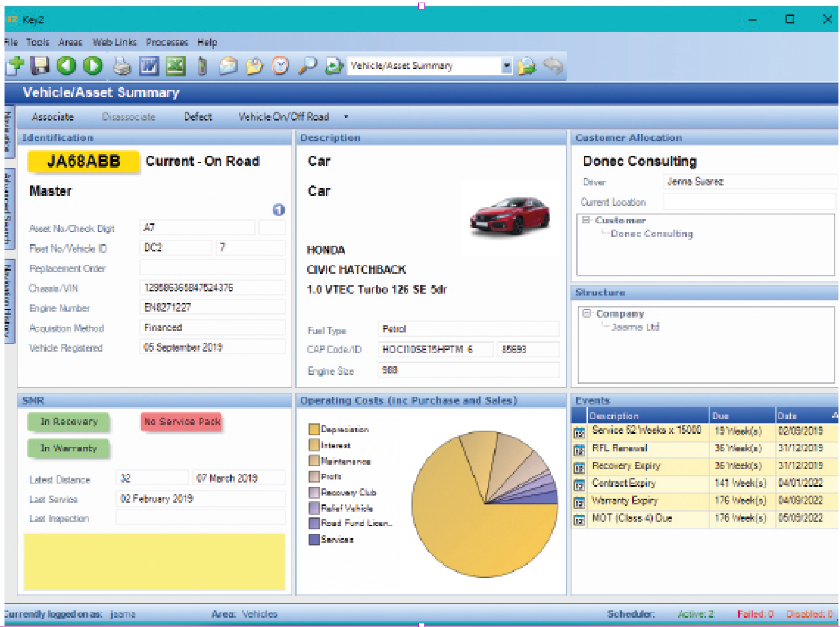Click the undo arrow at toolbar end
The image size is (840, 627).
coord(552,65)
